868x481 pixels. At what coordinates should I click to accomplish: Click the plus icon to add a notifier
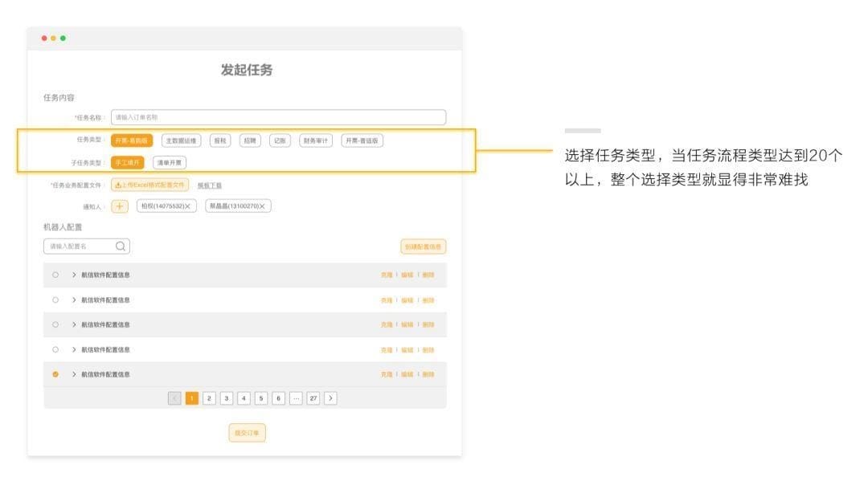point(119,206)
